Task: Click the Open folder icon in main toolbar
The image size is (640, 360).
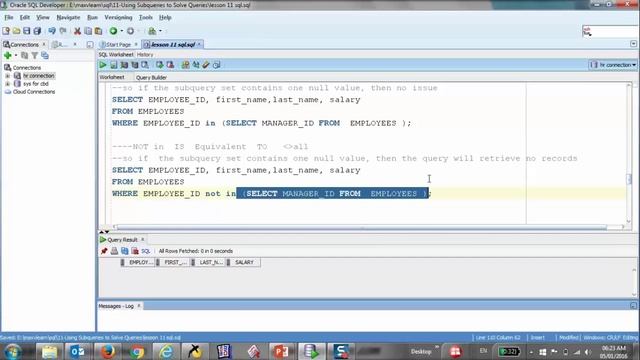Action: pos(16,31)
